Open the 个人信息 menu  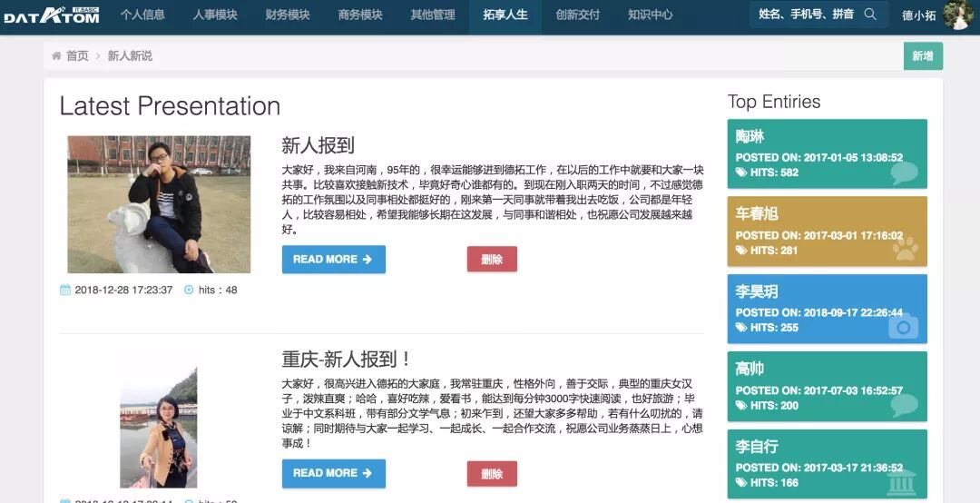point(142,15)
